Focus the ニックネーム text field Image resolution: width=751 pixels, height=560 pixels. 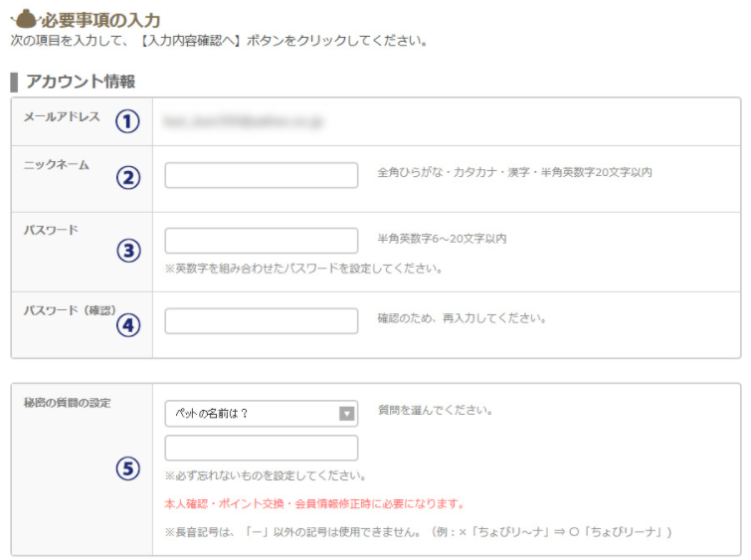261,175
